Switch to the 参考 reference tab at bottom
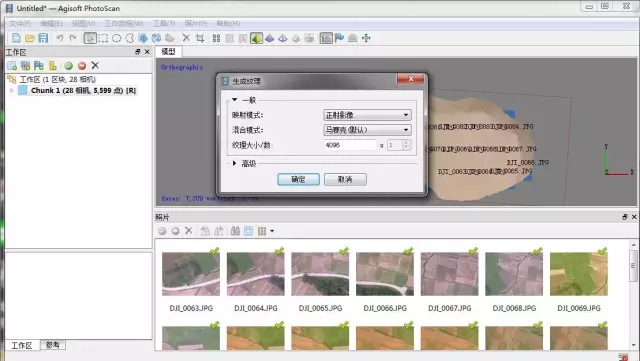This screenshot has width=640, height=361. click(x=53, y=345)
